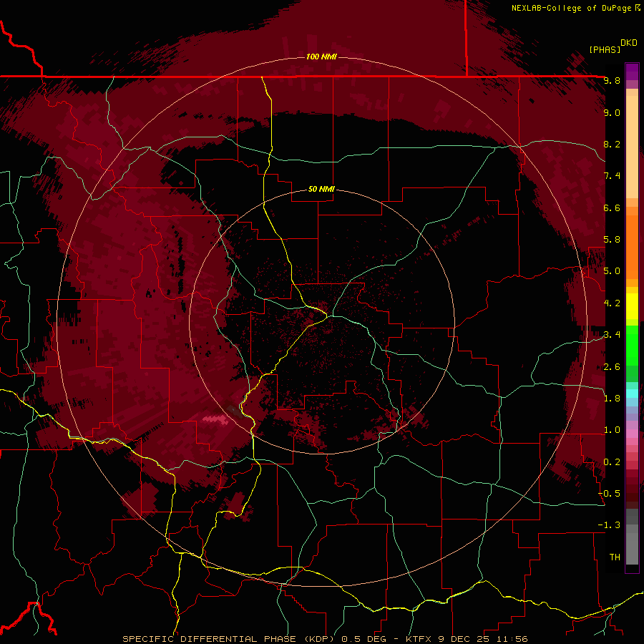The height and width of the screenshot is (644, 644).
Task: Click the Specific Differential Phase title caption
Action: tap(325, 639)
